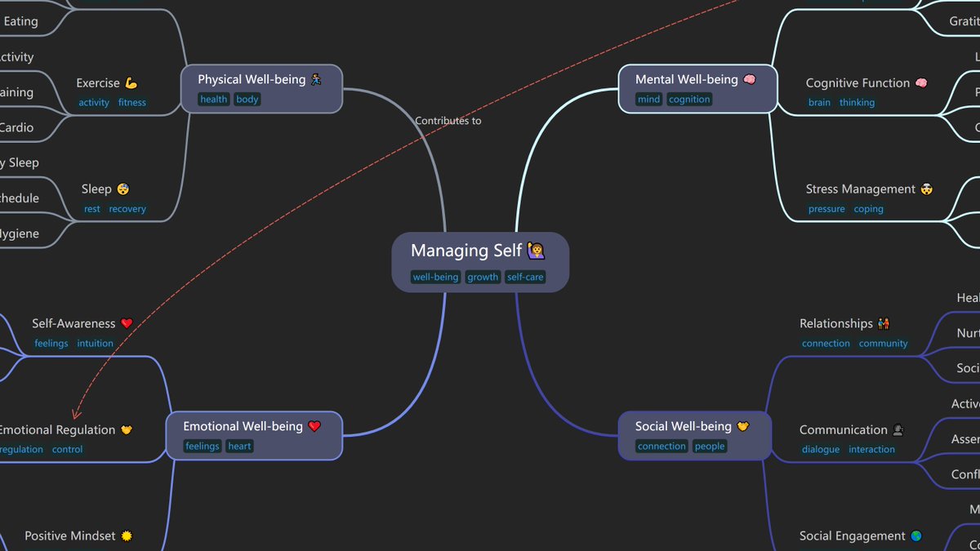Click the star icon beside Positive Mindset

point(125,535)
